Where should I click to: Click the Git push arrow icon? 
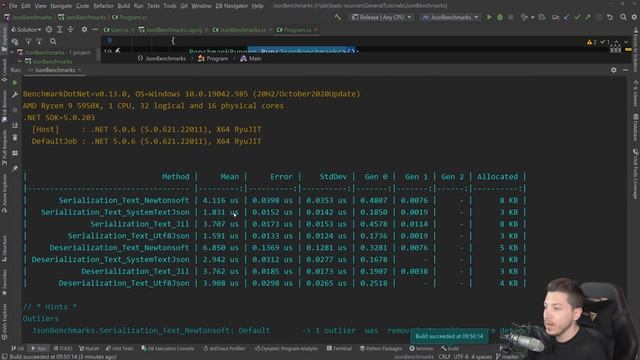(588, 18)
